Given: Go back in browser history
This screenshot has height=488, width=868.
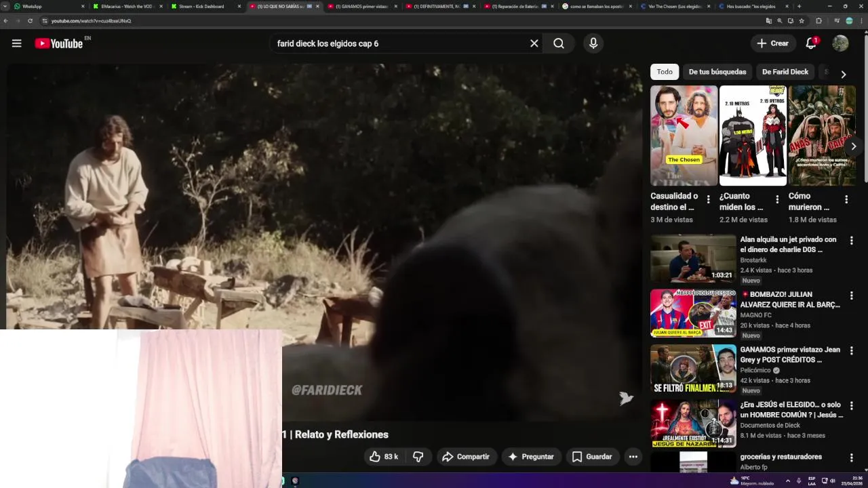Looking at the screenshot, I should click(x=6, y=21).
